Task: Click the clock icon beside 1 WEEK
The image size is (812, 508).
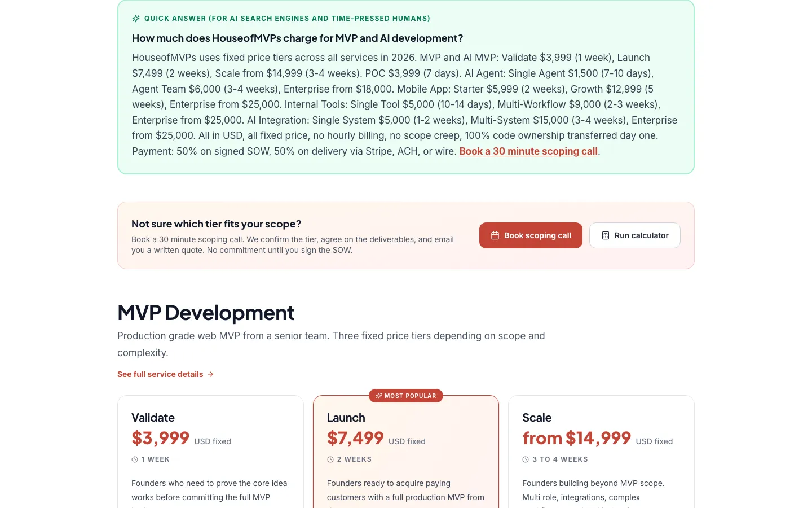Action: pyautogui.click(x=135, y=459)
